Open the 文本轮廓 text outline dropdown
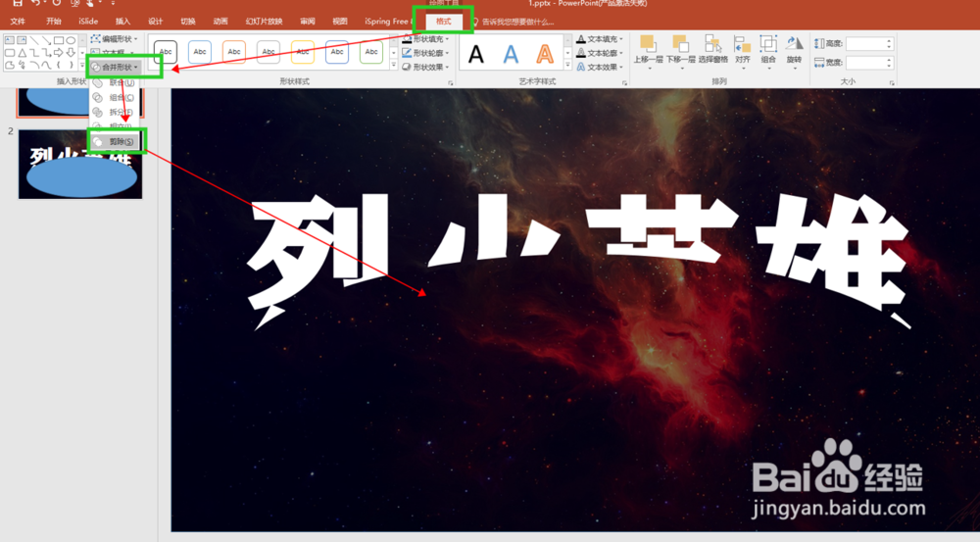Screen dimensions: 980x542 click(x=600, y=53)
